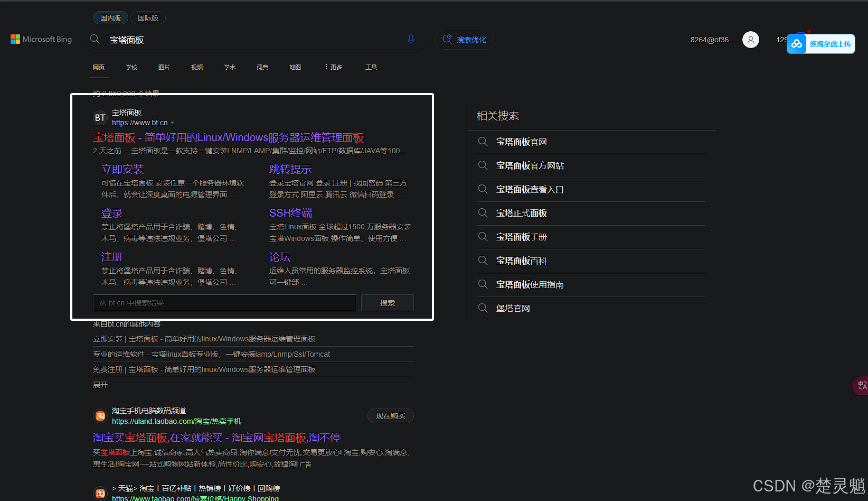The width and height of the screenshot is (868, 501).
Task: Click search icon beside 宝塔面板百科
Action: (483, 261)
